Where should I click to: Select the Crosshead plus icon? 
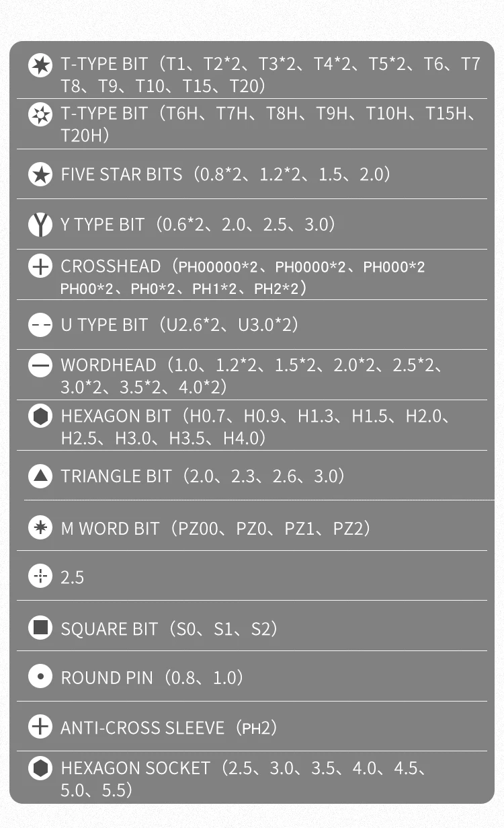[x=40, y=267]
